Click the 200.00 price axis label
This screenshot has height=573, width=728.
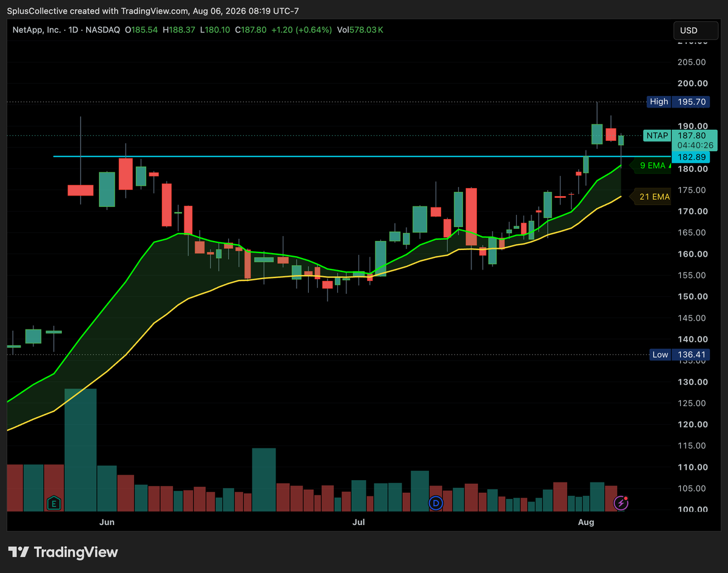coord(692,83)
